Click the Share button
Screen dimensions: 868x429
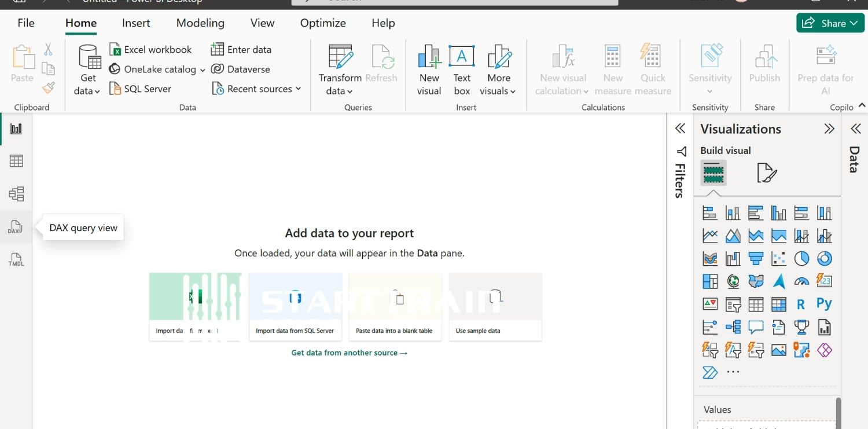(830, 23)
